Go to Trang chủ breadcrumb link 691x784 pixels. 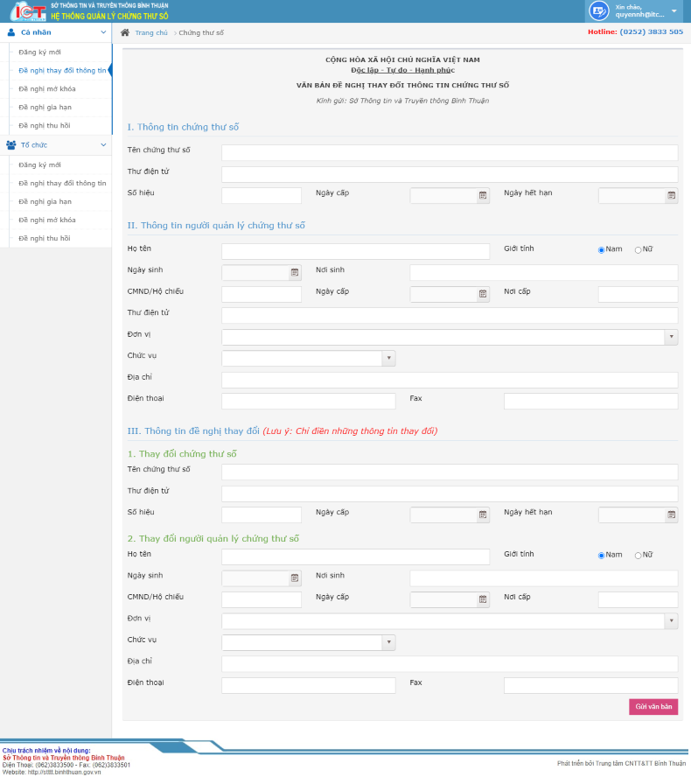150,32
